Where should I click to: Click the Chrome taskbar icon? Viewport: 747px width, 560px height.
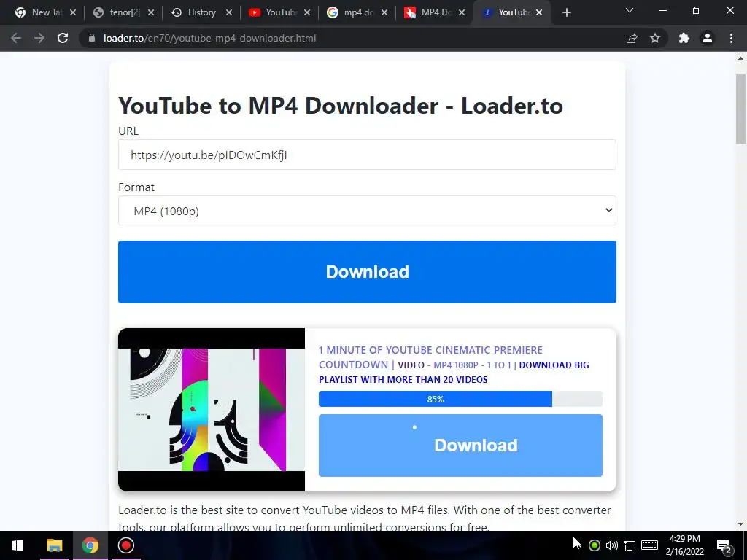coord(90,545)
